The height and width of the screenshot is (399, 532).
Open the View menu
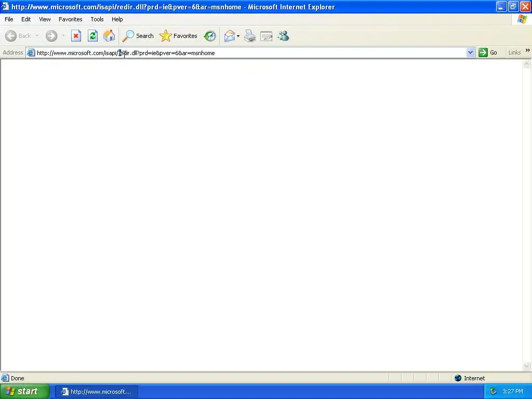[45, 19]
